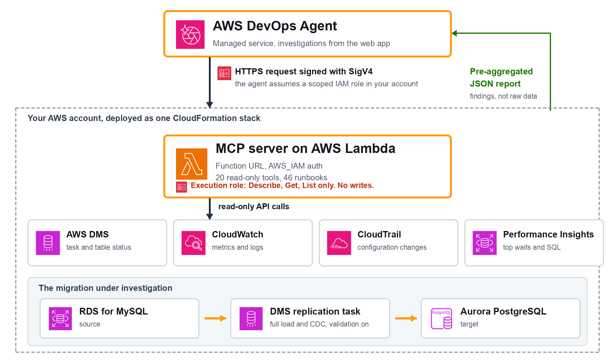
Task: Click the 'AWS DMS' card title
Action: (88, 234)
